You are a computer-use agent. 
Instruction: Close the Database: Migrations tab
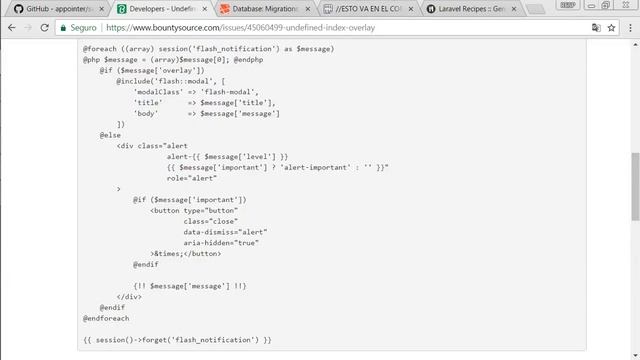(308, 9)
